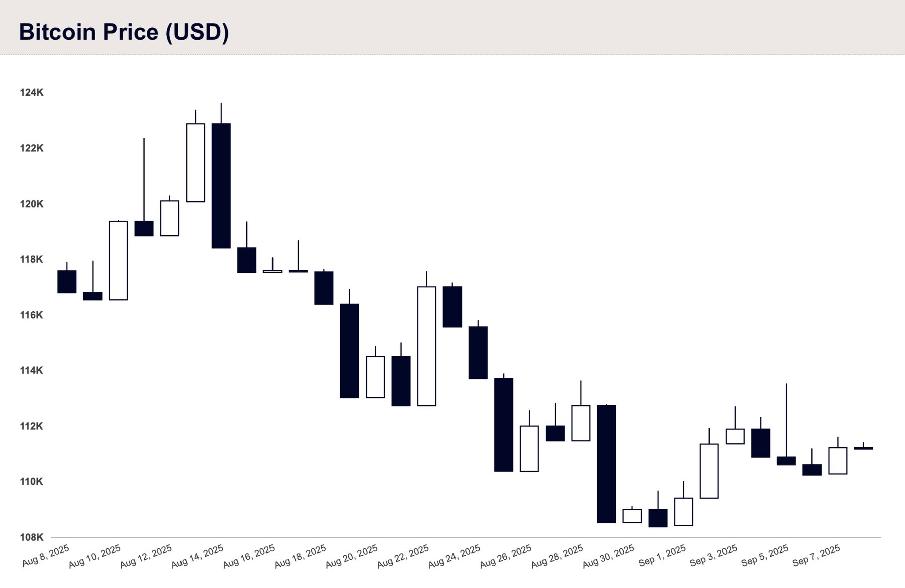Click the long dark candlestick before Aug 30, 2025

click(606, 464)
